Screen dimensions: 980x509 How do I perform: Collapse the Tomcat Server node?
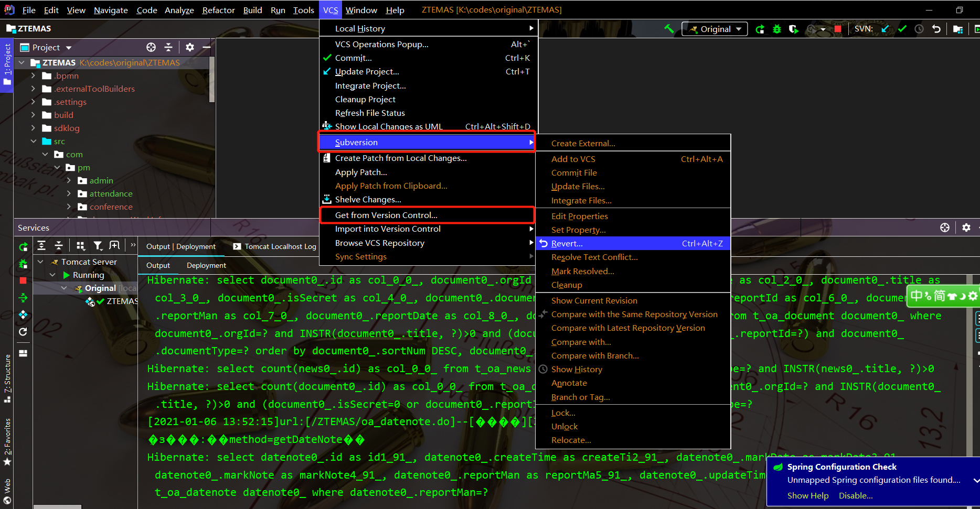pos(40,261)
